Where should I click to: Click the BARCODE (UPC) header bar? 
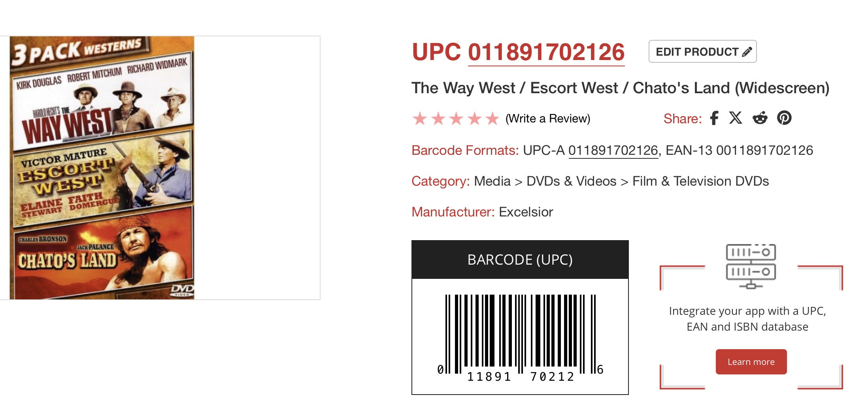[x=520, y=260]
